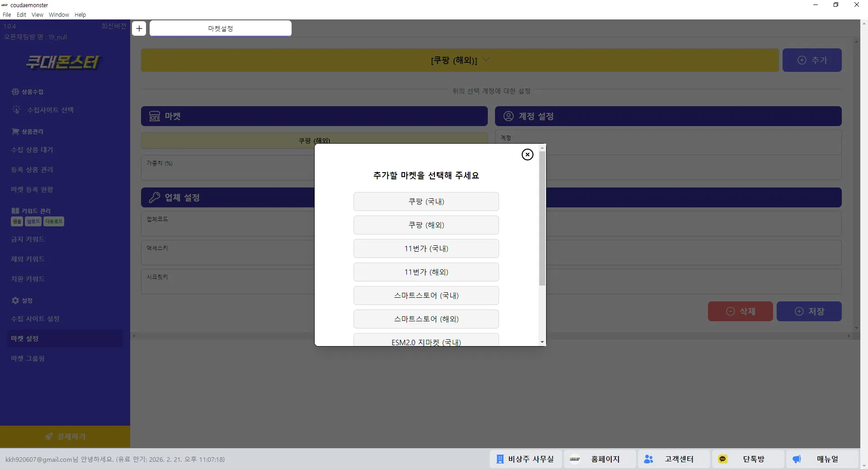868x469 pixels.
Task: Click the 추가 button to add a market
Action: pos(812,60)
